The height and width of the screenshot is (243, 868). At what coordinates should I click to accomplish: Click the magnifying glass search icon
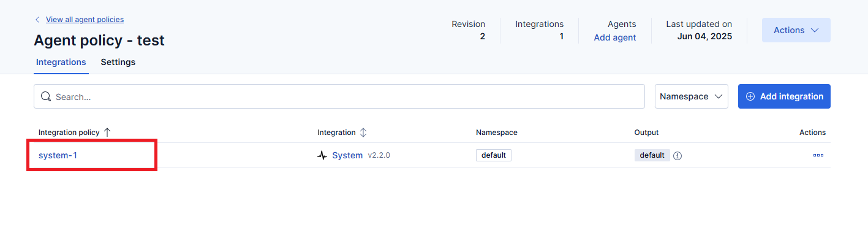[46, 96]
